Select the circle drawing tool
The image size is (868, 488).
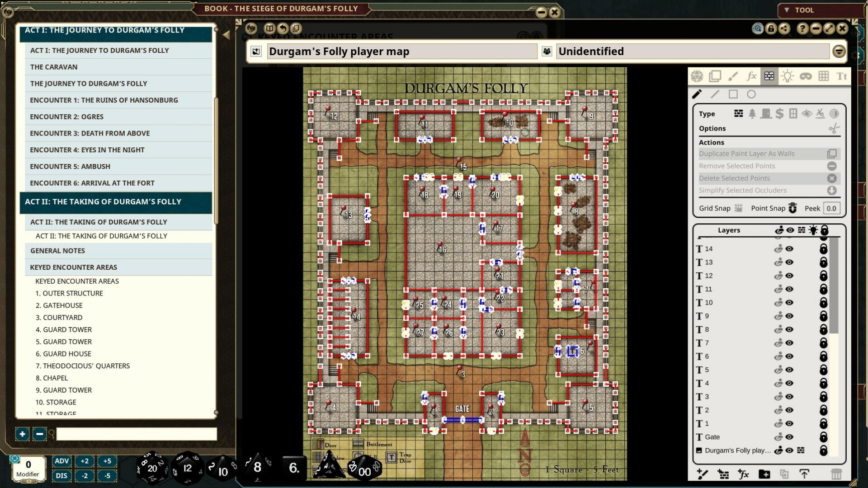click(752, 94)
